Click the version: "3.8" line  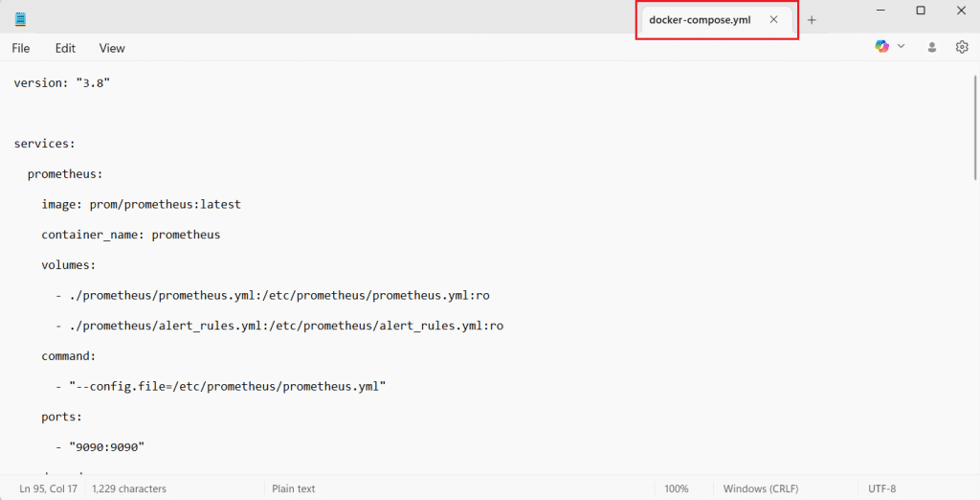(62, 82)
